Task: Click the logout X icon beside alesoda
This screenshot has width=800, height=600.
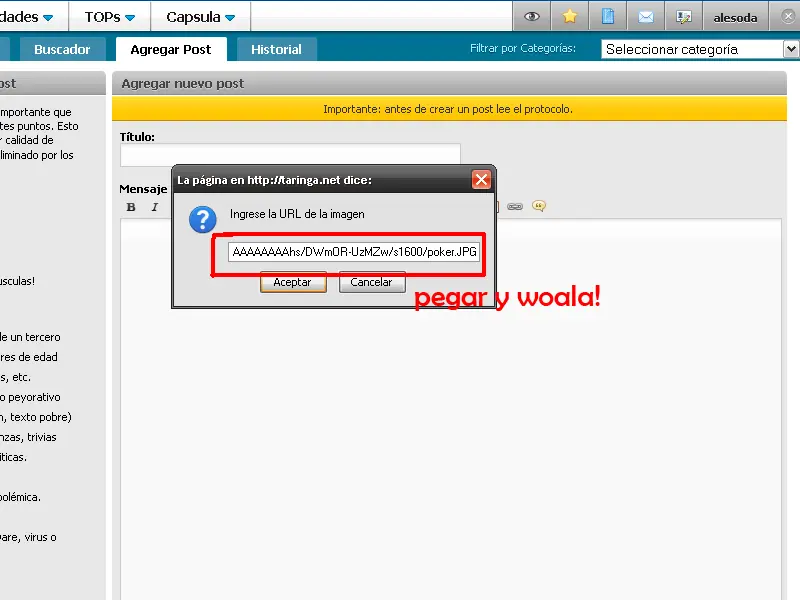Action: click(x=788, y=17)
